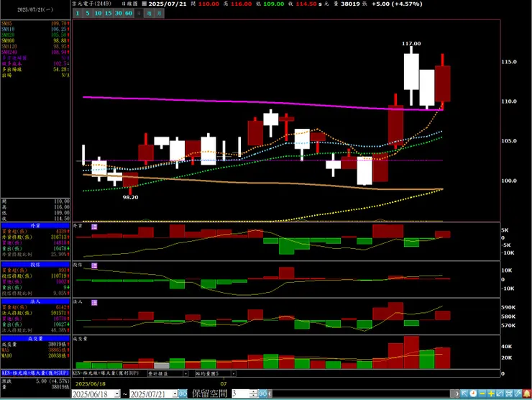Screen dimensions: 532x400
Task: Click the fit-to-screen frame icon
Action: (509, 394)
